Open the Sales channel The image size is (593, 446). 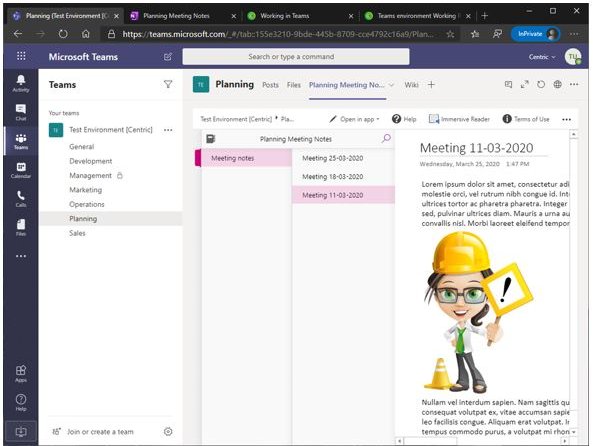click(x=77, y=233)
